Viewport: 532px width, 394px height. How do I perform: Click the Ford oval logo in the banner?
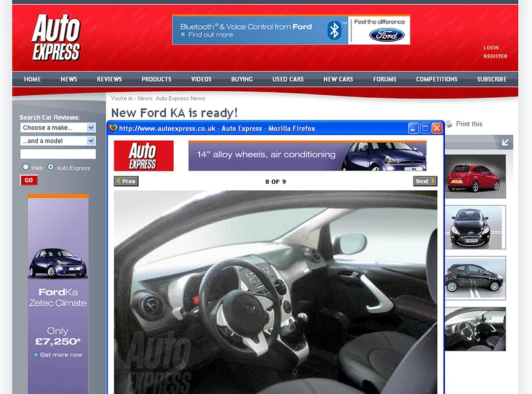(x=387, y=35)
